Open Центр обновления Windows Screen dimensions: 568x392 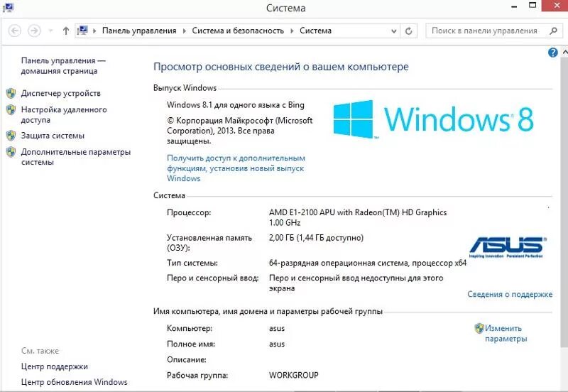coord(75,382)
